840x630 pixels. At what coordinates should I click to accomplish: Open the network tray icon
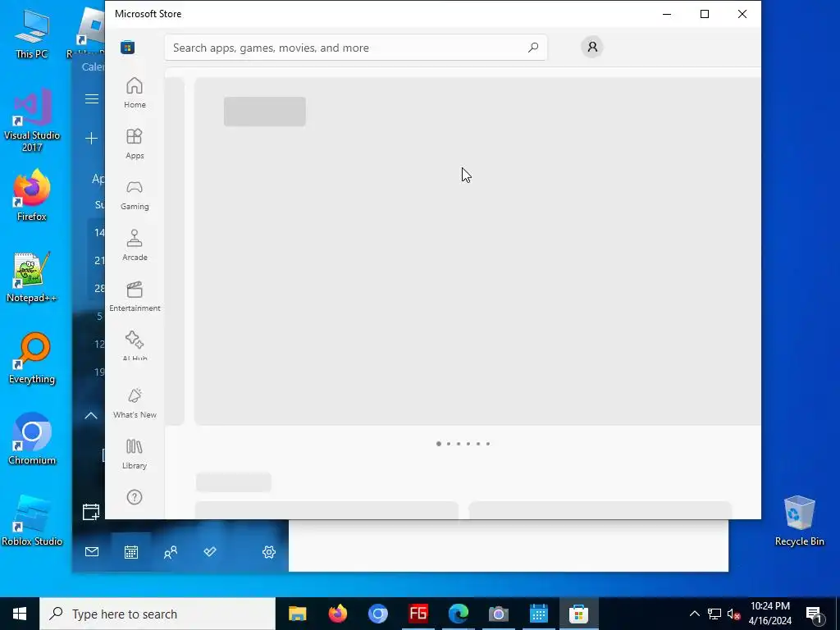(714, 614)
